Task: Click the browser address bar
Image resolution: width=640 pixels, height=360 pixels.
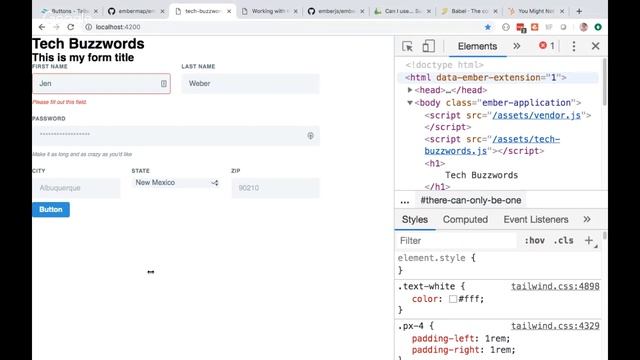Action: [x=286, y=27]
